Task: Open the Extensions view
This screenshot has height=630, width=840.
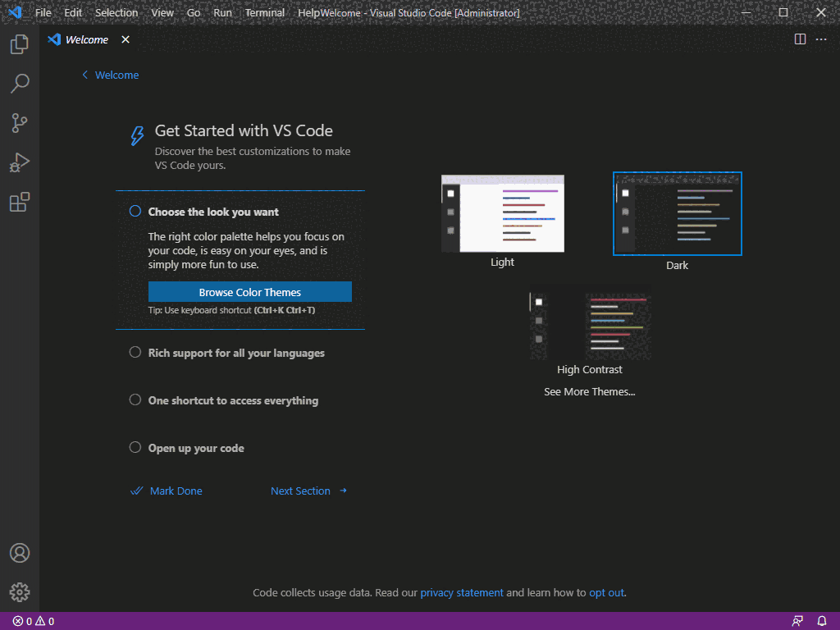Action: click(x=19, y=202)
